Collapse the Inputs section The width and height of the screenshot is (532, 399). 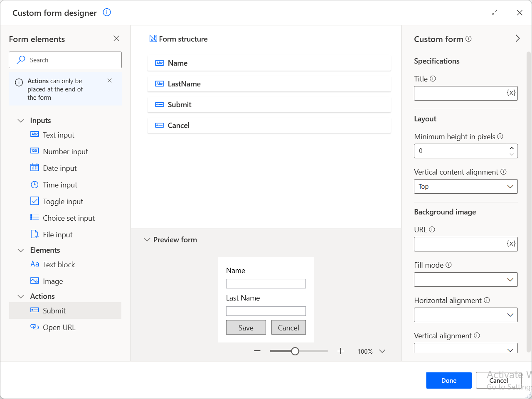click(x=21, y=120)
